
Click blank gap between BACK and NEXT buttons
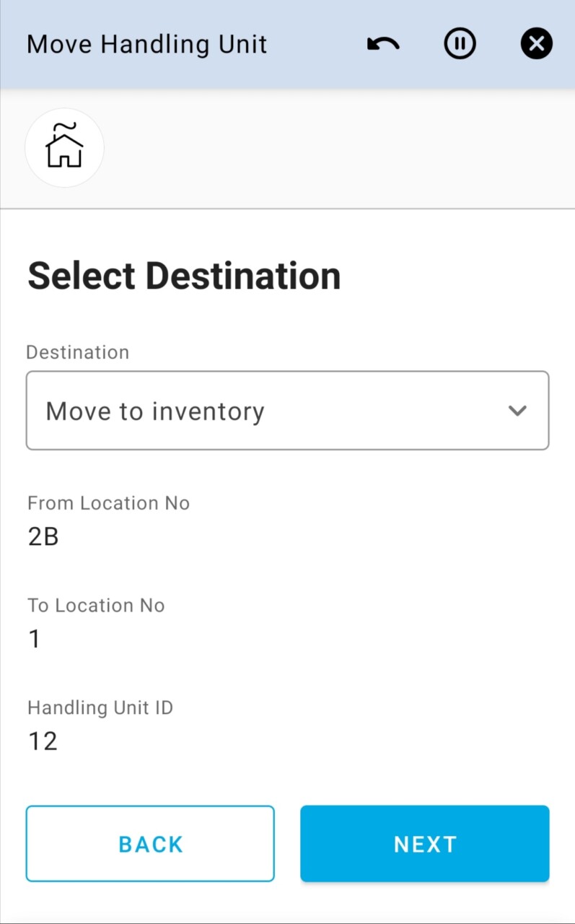287,844
